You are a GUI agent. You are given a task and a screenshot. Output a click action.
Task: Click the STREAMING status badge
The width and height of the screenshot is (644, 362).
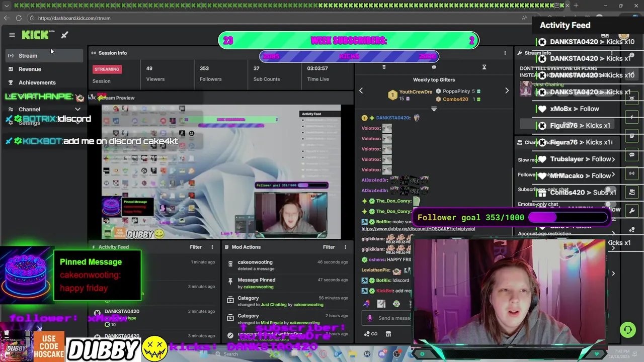pos(107,69)
